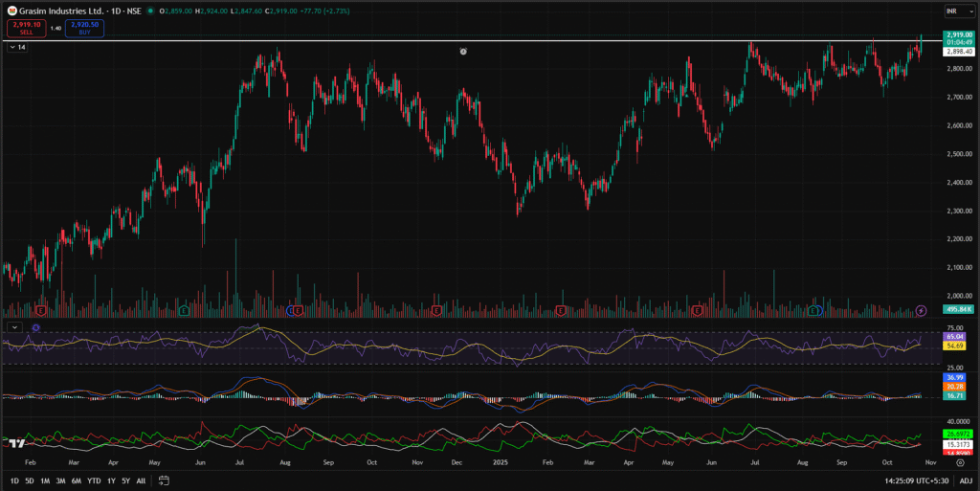
Task: Show All time range data
Action: 142,480
